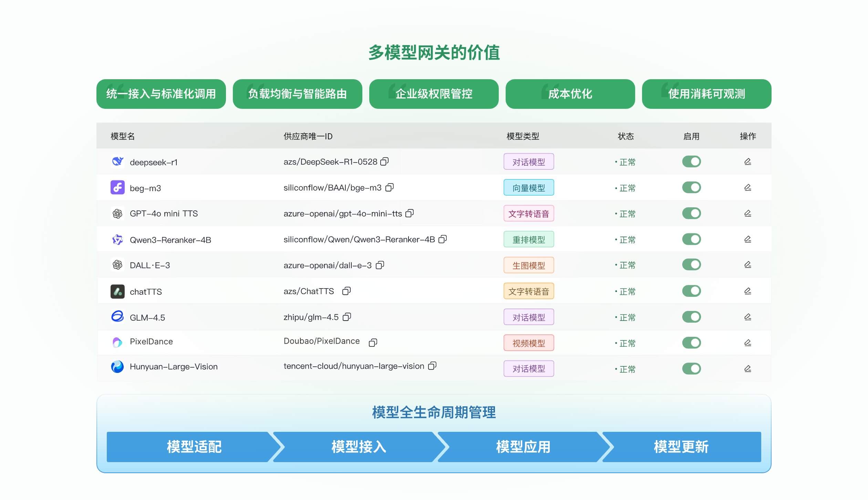Click the 向量模型 type tag
Screen dimensions: 868x500
point(528,188)
